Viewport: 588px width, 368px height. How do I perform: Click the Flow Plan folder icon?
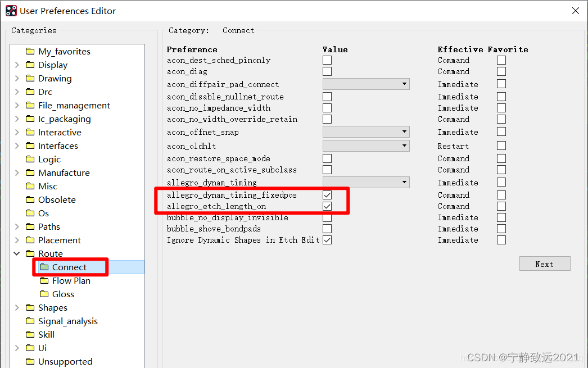coord(44,281)
